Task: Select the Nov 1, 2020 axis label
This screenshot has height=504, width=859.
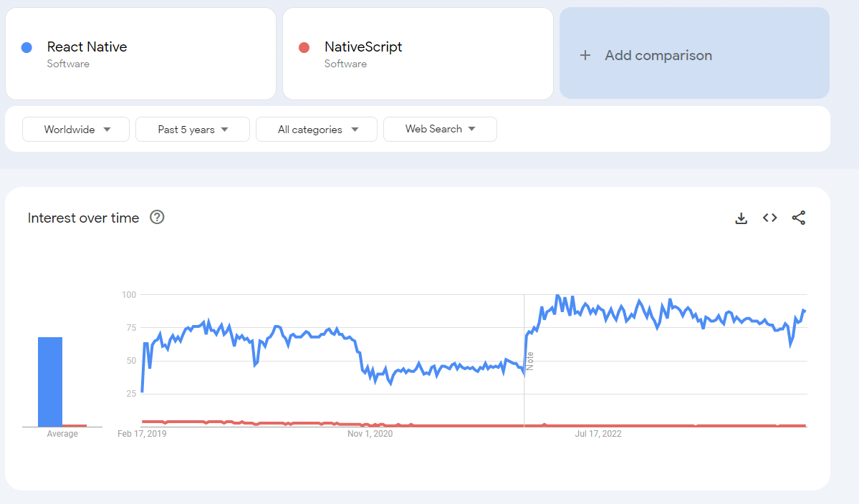Action: coord(370,433)
